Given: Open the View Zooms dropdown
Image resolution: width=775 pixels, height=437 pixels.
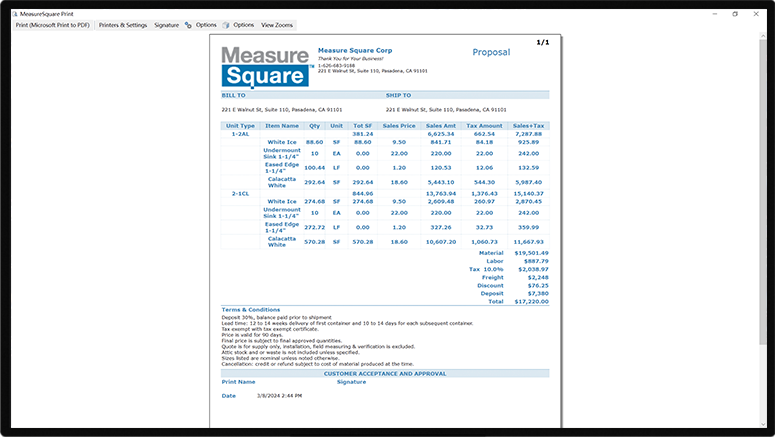Looking at the screenshot, I should click(277, 24).
